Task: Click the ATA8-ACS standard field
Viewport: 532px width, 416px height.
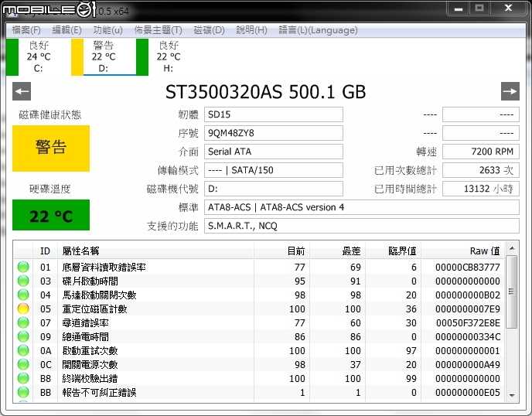Action: [362, 207]
